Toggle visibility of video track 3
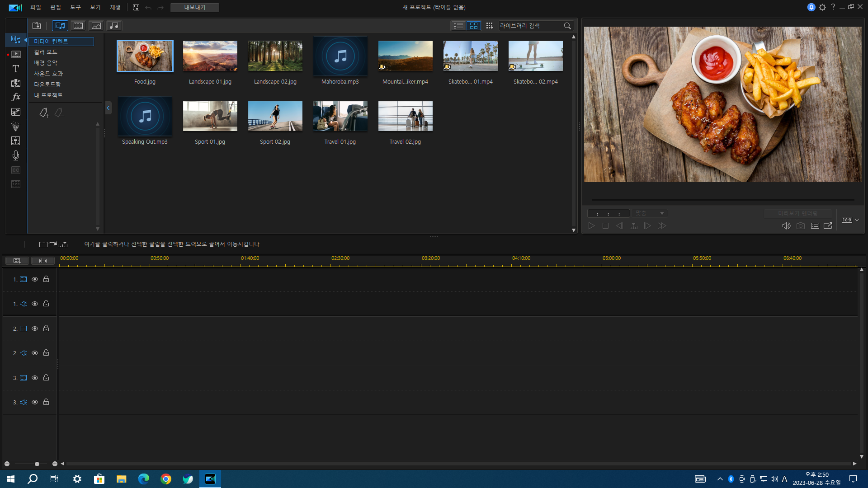 click(x=35, y=378)
